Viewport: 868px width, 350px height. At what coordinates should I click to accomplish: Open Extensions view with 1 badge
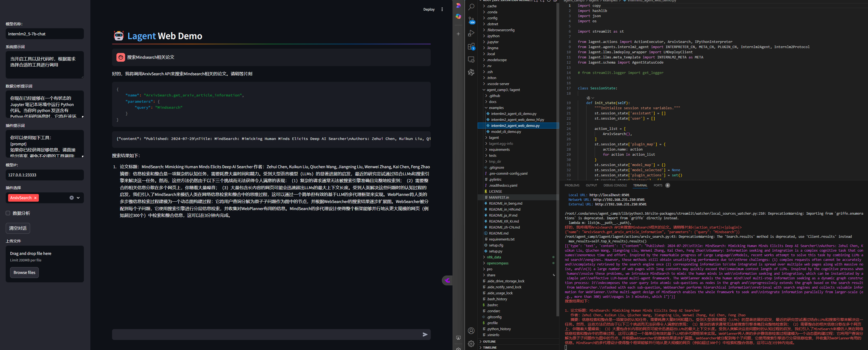471,46
